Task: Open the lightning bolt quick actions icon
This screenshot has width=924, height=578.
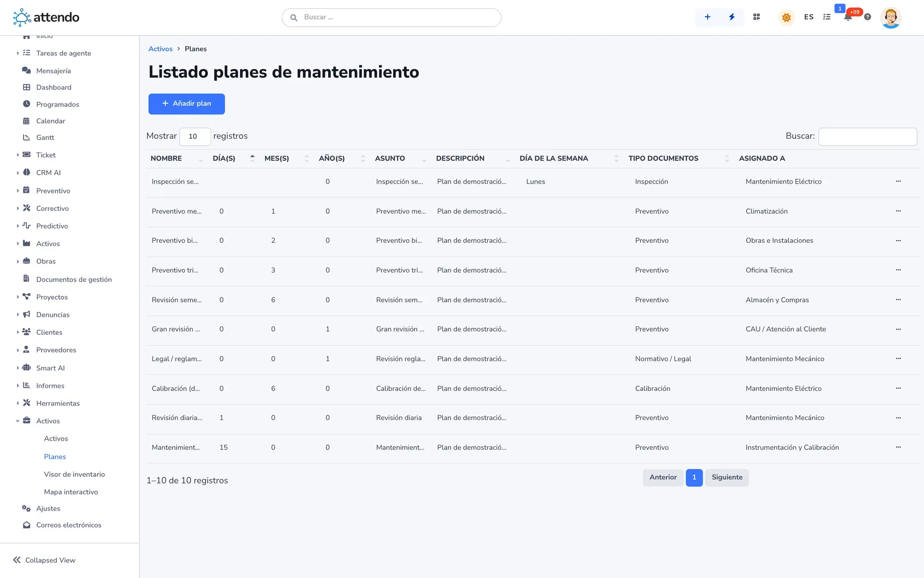Action: (x=732, y=17)
